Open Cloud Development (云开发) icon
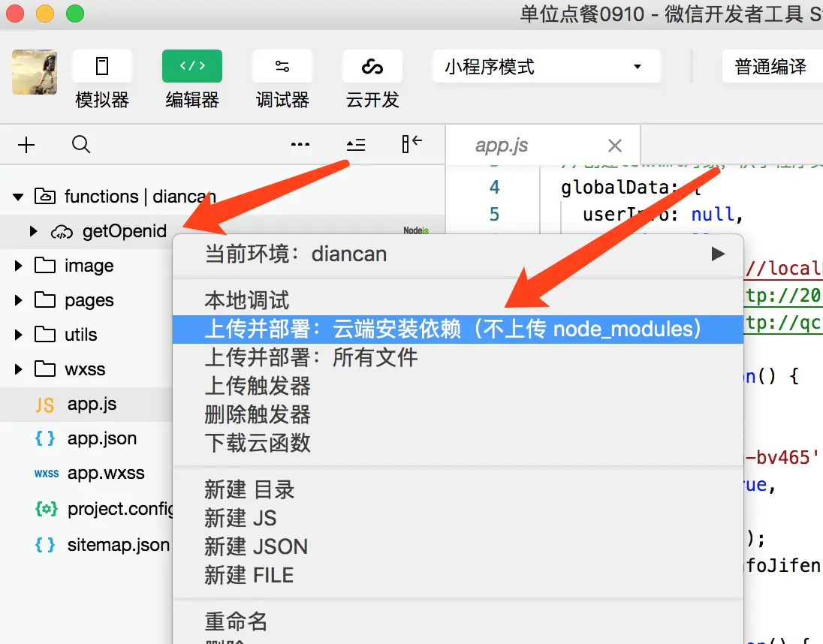The height and width of the screenshot is (644, 823). click(372, 66)
